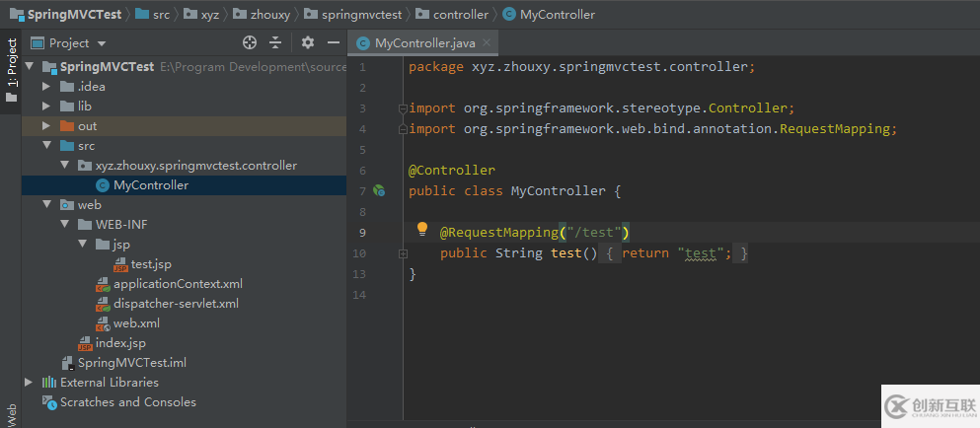Click the intention light bulb on line 9

421,229
